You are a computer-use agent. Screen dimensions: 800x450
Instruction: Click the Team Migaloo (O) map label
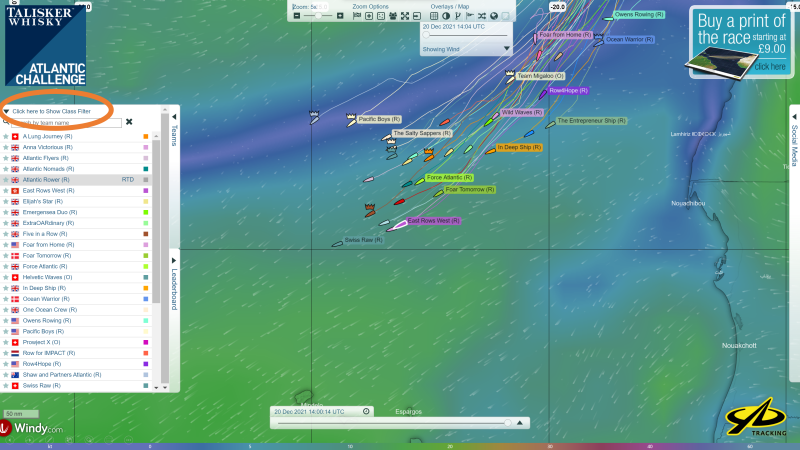coord(540,76)
